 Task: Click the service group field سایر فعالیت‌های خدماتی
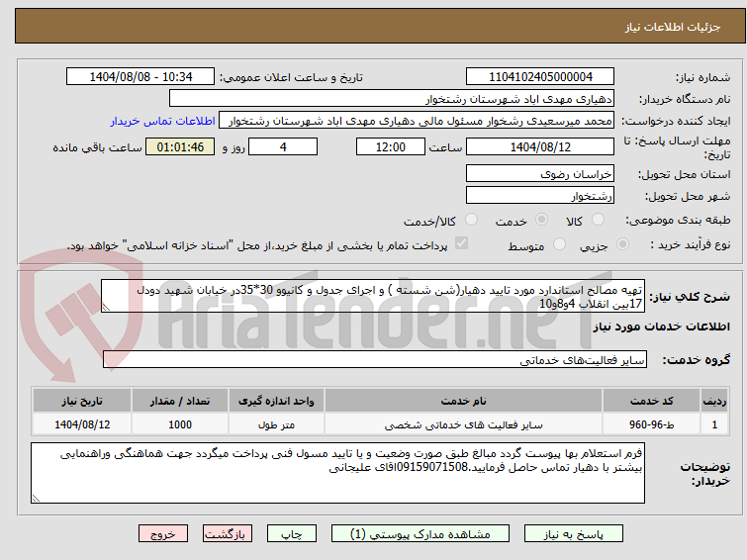coord(375,360)
